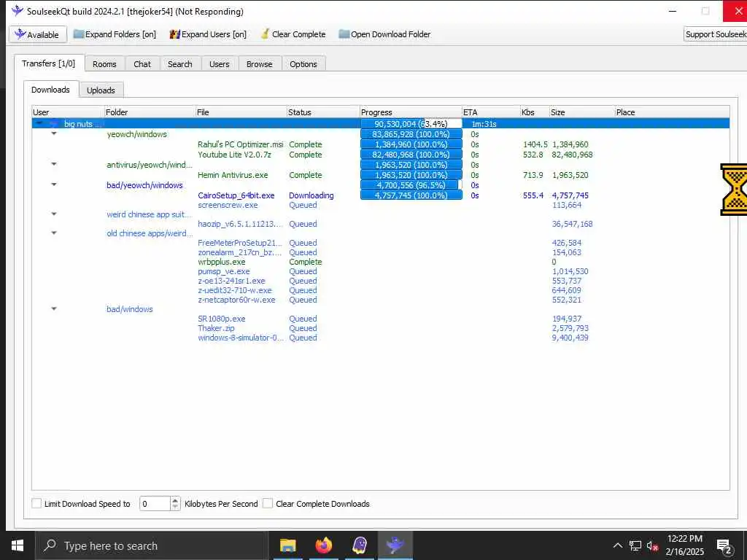747x560 pixels.
Task: Sort by the Size column header
Action: pos(582,112)
